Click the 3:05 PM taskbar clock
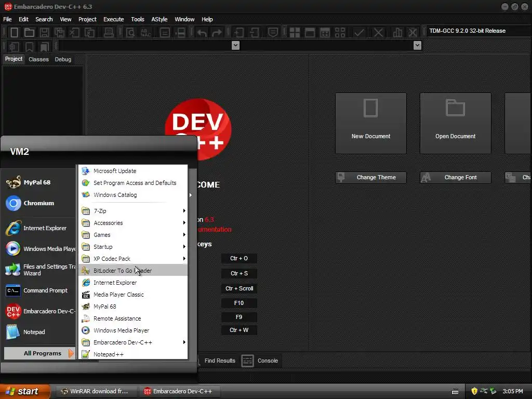 click(513, 391)
